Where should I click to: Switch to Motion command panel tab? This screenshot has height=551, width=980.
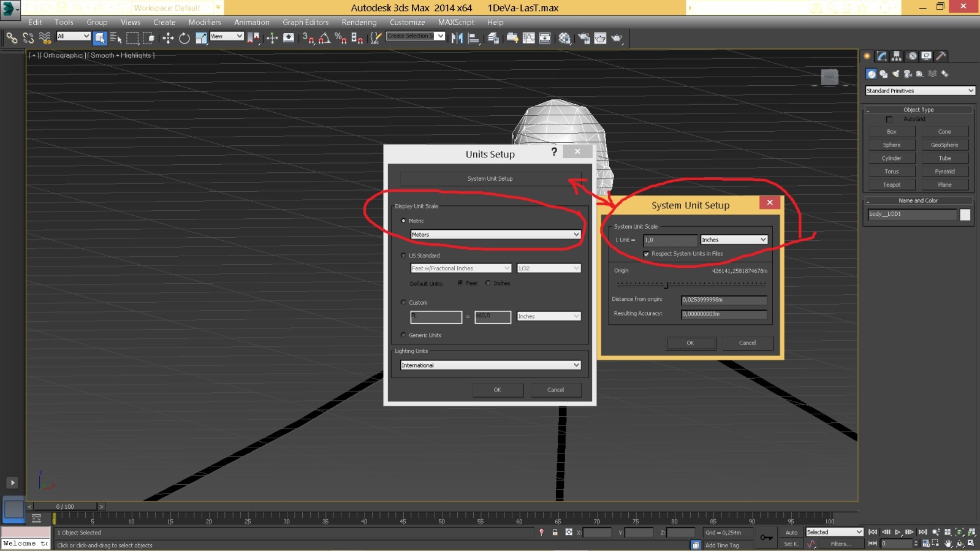[912, 56]
